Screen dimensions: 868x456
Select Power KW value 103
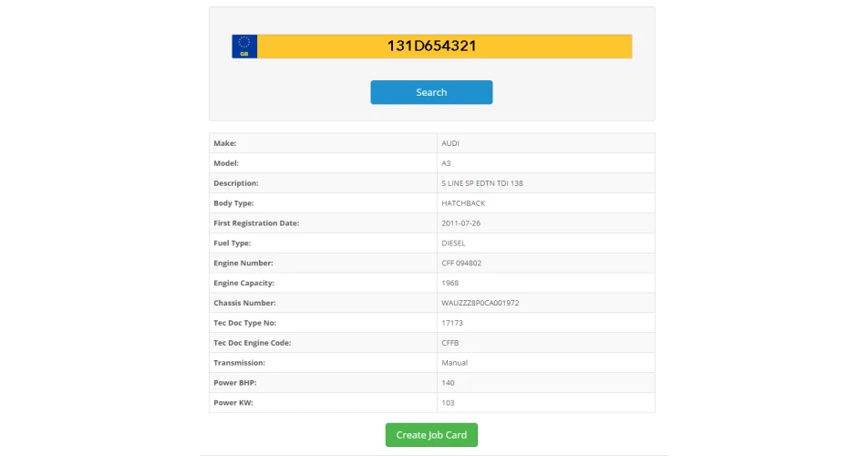(448, 402)
